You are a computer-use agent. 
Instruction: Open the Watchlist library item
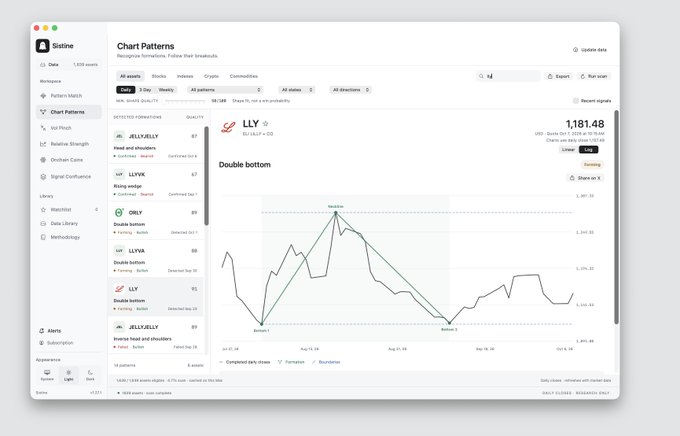point(69,210)
